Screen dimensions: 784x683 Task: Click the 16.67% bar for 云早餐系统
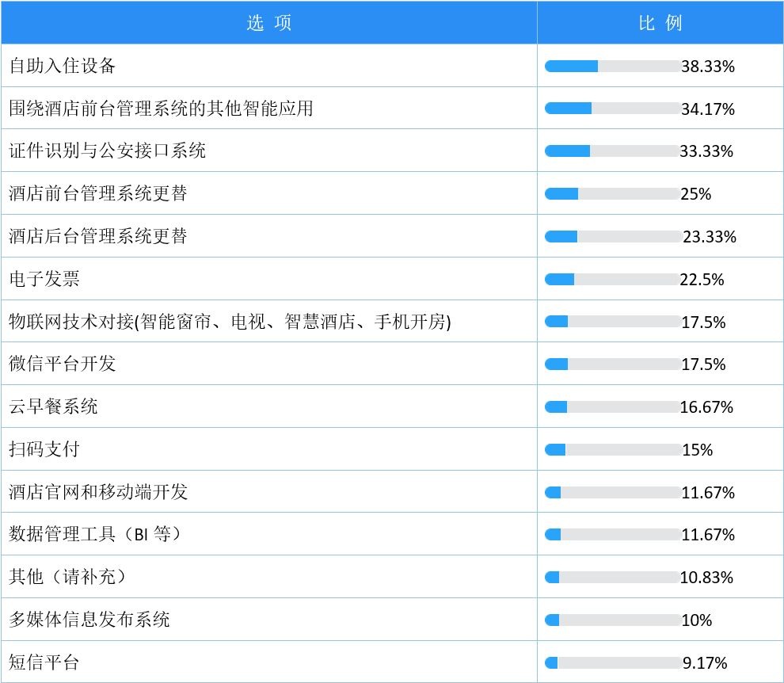pos(612,406)
